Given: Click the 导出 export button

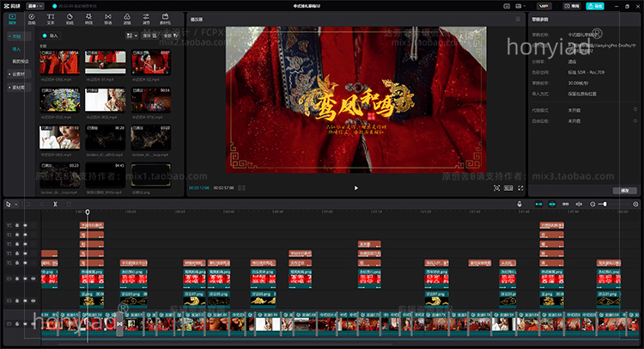Looking at the screenshot, I should [595, 6].
